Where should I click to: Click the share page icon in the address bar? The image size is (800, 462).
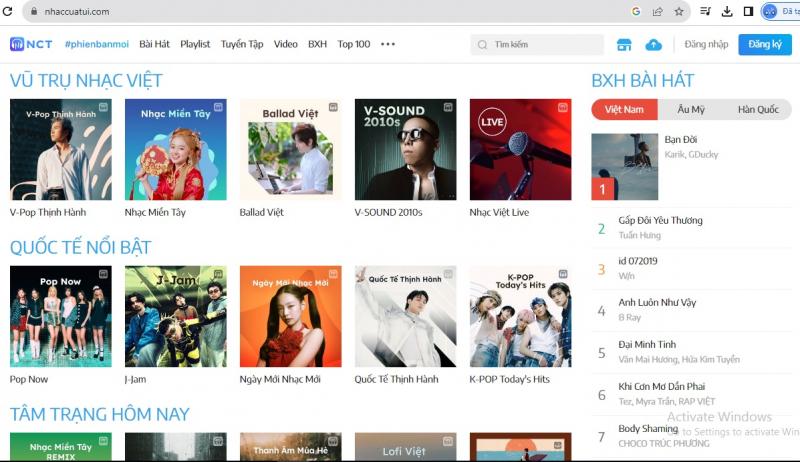[658, 11]
